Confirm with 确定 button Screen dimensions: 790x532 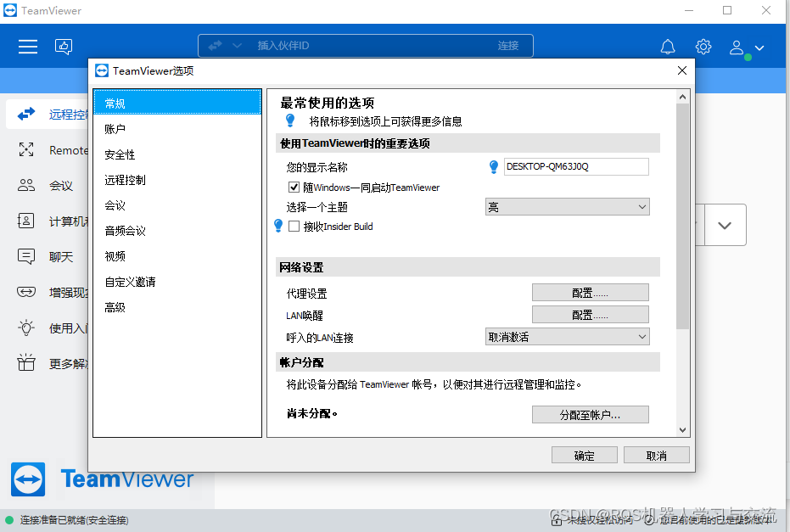click(584, 456)
